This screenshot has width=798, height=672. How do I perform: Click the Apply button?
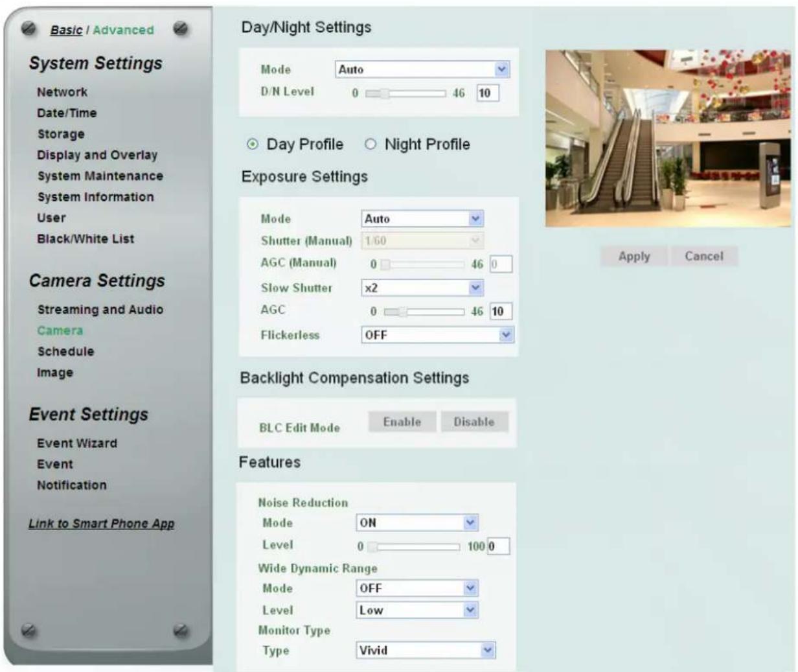click(634, 256)
